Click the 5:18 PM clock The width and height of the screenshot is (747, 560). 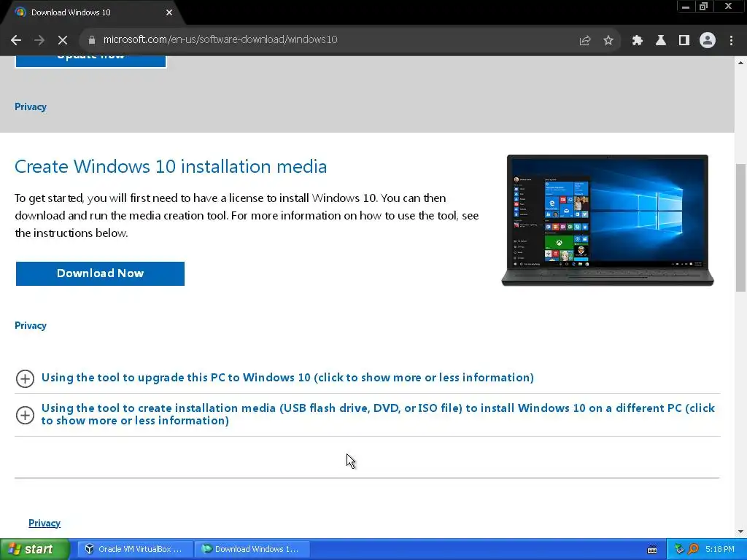coord(720,550)
